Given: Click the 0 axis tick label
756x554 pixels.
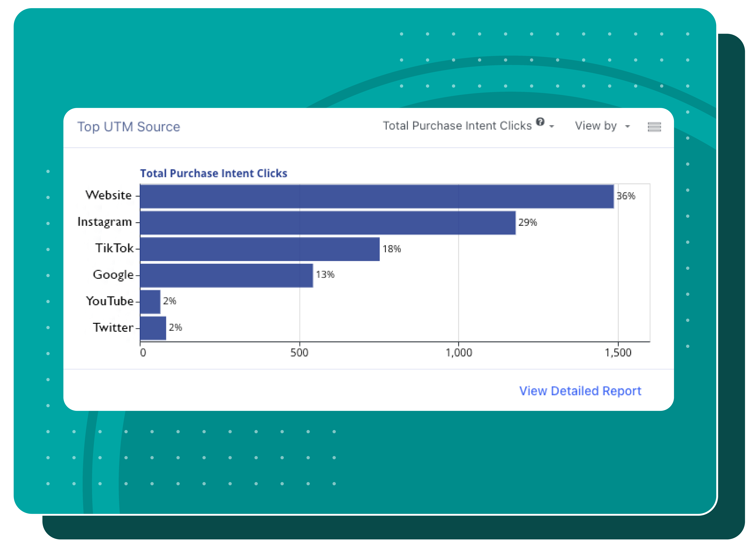Looking at the screenshot, I should [x=143, y=352].
